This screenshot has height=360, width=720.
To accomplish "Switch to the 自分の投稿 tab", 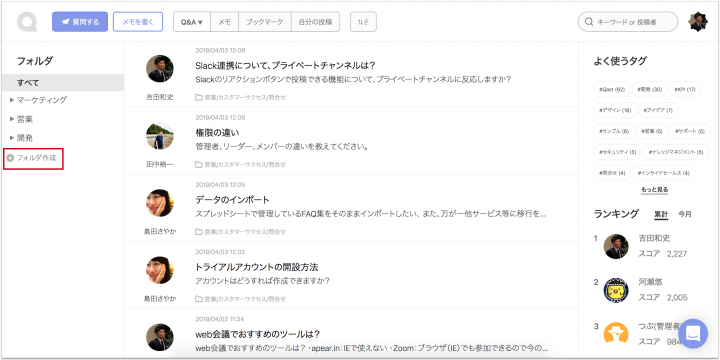I will click(x=315, y=22).
